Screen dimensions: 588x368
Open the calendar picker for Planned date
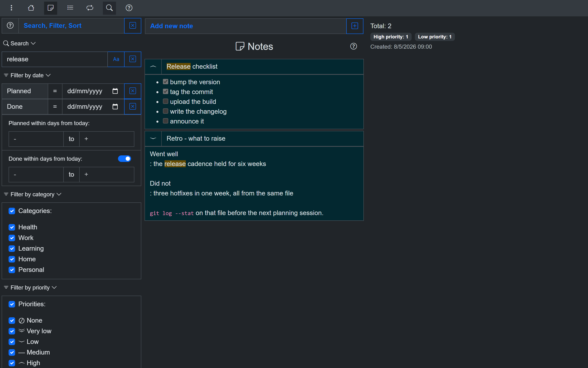click(115, 91)
